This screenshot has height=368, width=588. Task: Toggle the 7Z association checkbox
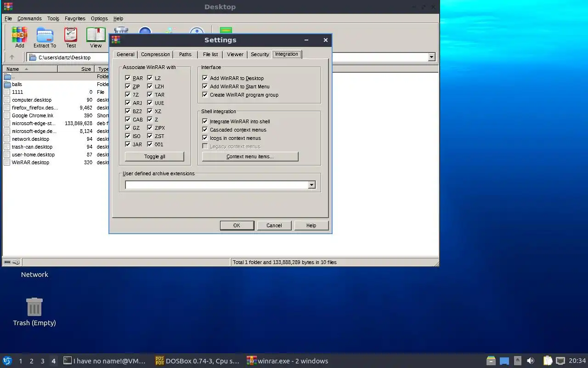[128, 95]
